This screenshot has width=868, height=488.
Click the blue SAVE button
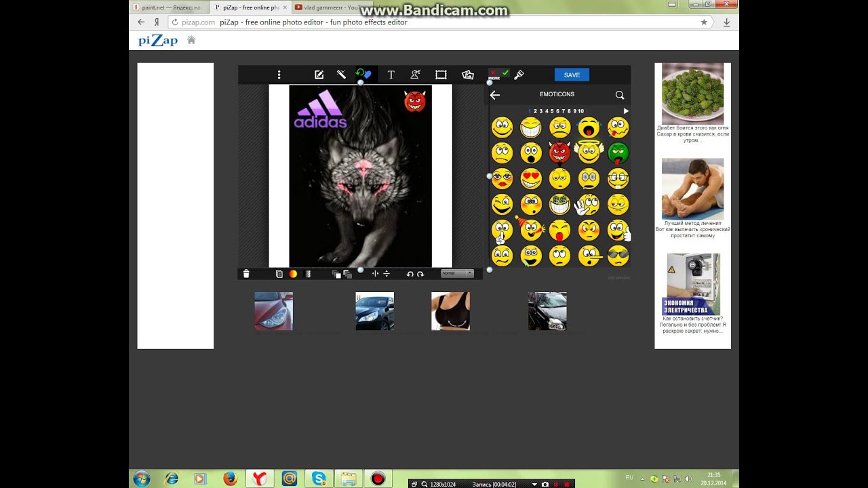(x=572, y=75)
